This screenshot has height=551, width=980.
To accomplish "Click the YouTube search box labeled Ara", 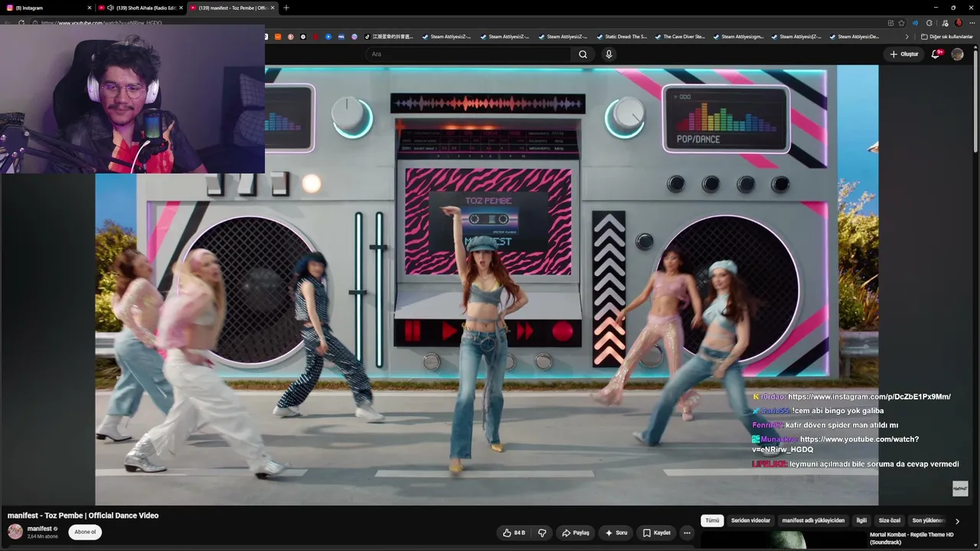I will [469, 54].
